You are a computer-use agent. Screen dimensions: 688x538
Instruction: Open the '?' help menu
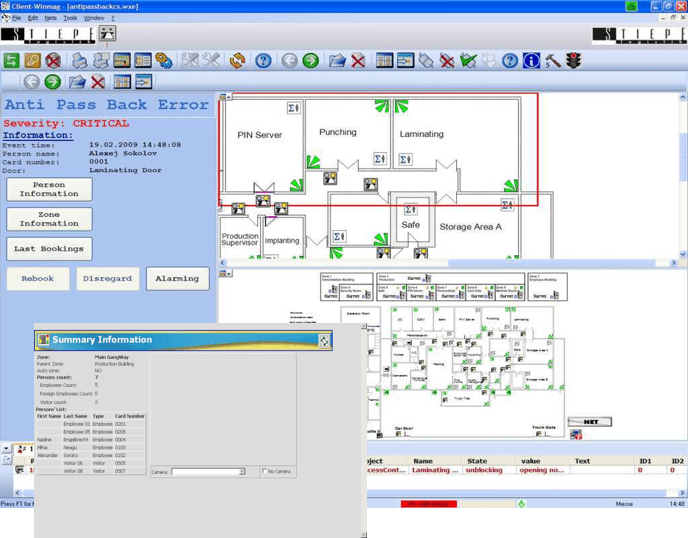113,18
